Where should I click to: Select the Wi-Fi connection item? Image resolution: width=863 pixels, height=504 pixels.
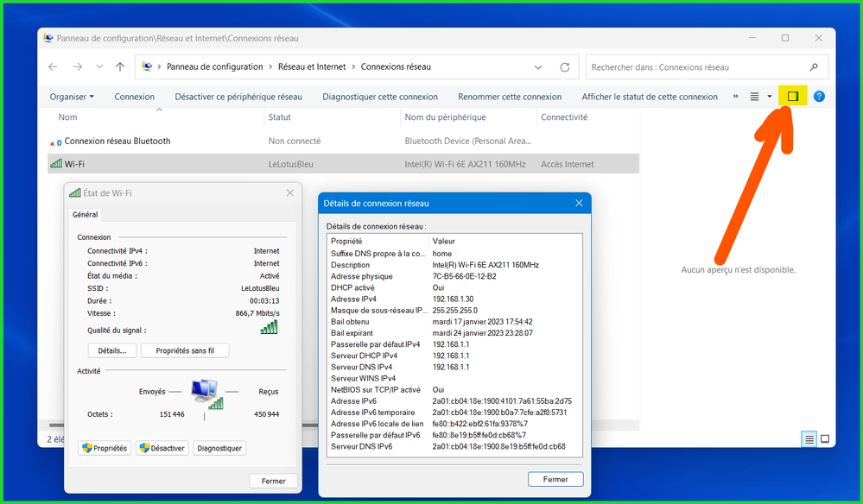[75, 164]
